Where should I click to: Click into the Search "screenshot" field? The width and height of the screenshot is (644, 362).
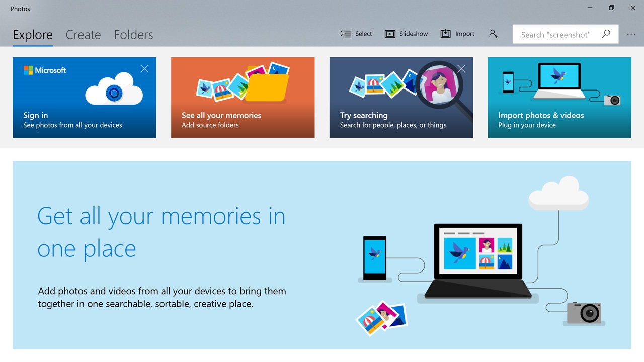pyautogui.click(x=555, y=34)
